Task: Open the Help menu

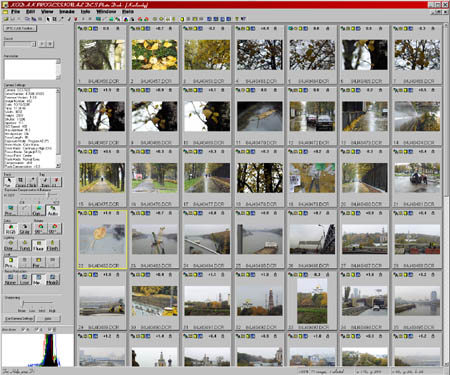Action: [x=128, y=11]
